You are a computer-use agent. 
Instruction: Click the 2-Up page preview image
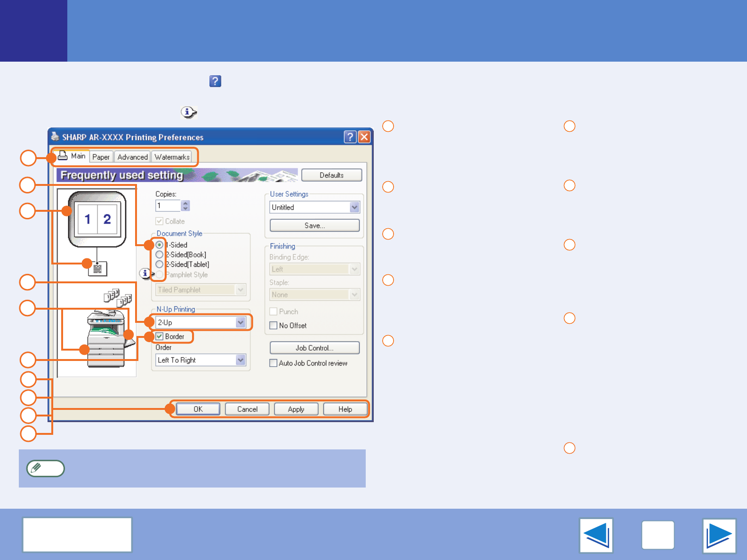click(x=97, y=219)
